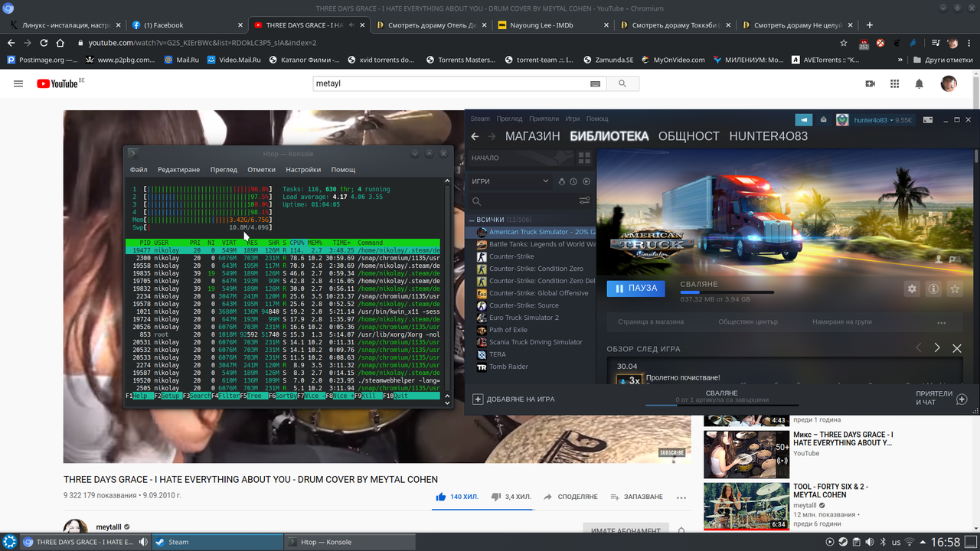Click the Steam profile avatar icon
This screenshot has width=980, height=551.
842,119
